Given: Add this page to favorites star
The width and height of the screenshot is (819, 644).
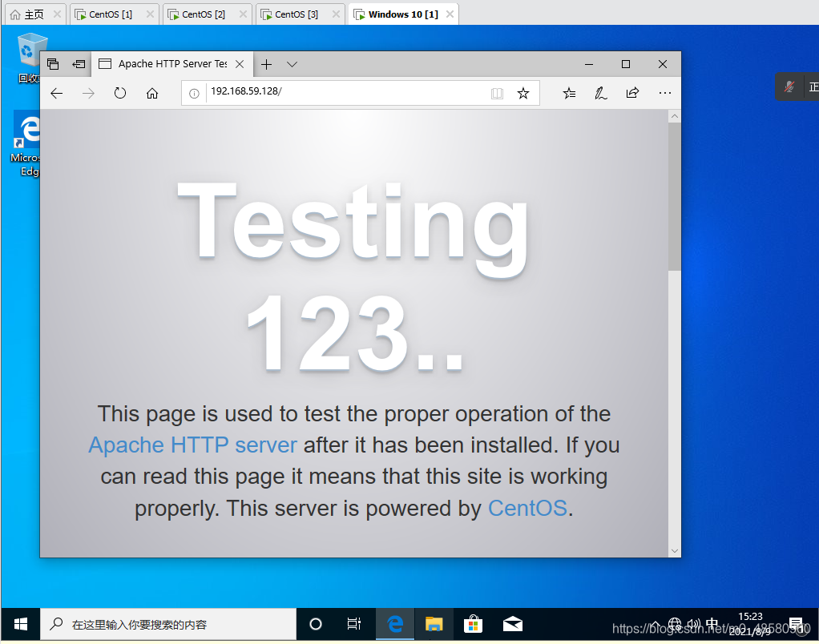Looking at the screenshot, I should pos(522,94).
